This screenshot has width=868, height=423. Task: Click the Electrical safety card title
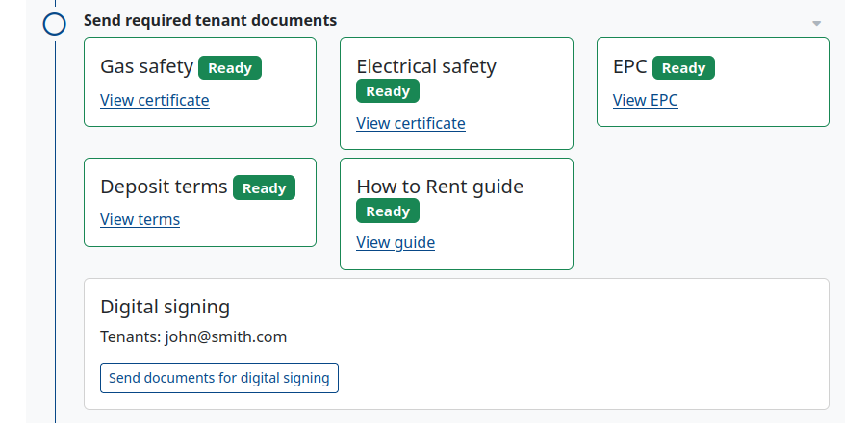426,66
